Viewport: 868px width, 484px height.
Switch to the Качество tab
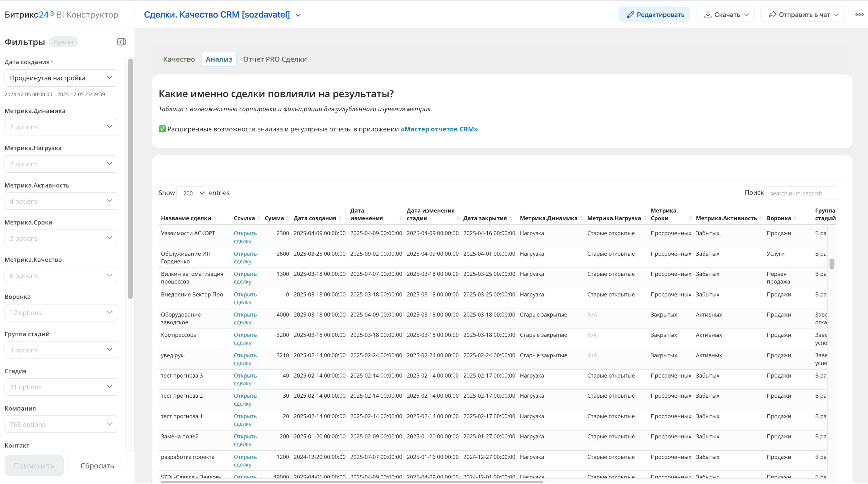(179, 59)
